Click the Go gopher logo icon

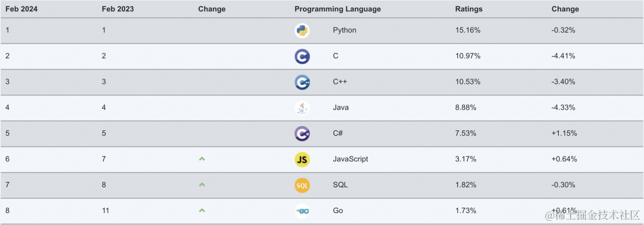coord(302,211)
